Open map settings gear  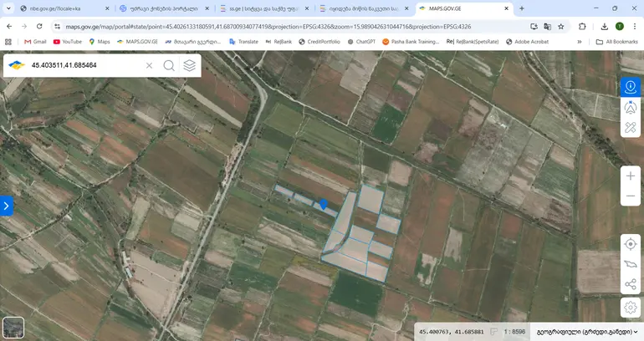(631, 308)
